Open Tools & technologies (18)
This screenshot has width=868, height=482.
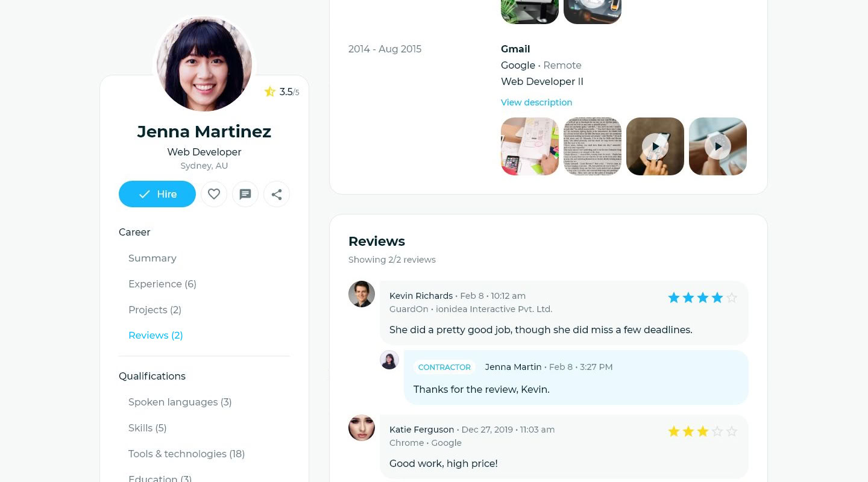coord(186,454)
